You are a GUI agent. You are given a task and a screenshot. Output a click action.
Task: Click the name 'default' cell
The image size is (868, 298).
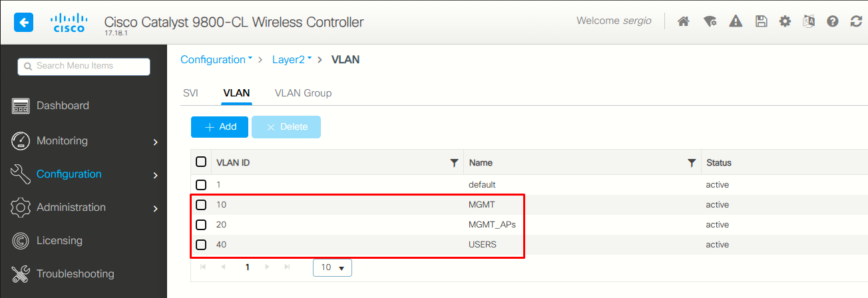(x=482, y=184)
